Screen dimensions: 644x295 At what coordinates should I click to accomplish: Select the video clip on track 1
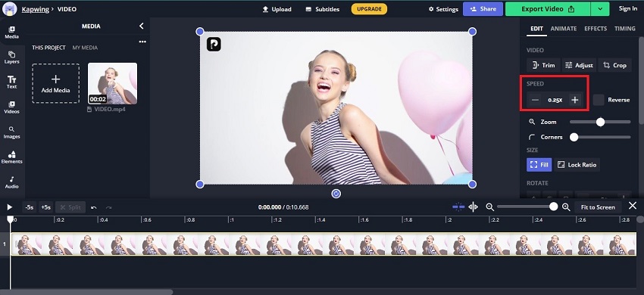[x=324, y=244]
